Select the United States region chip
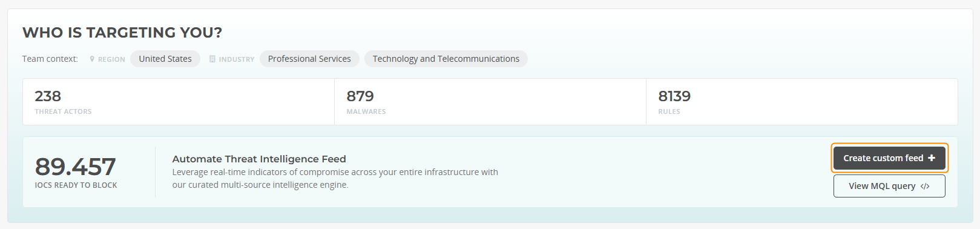Viewport: 980px width, 229px height. click(165, 59)
